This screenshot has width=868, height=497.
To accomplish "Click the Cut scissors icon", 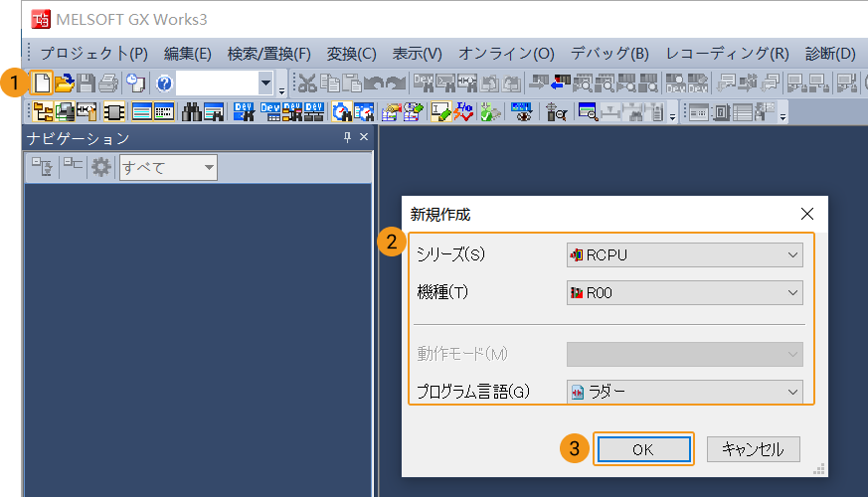I will (x=306, y=83).
